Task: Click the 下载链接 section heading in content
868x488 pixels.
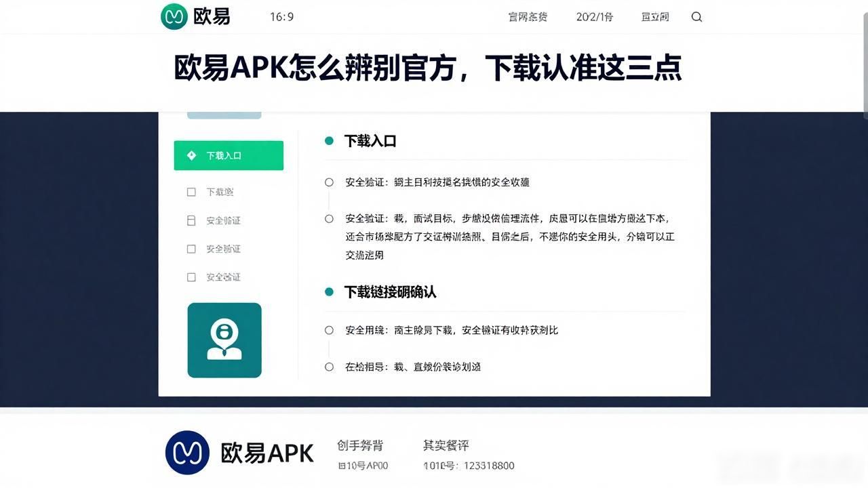Action: coord(390,291)
